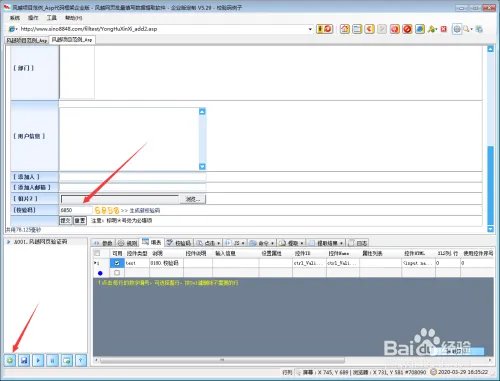Click the 添加人邮箱 input field
The width and height of the screenshot is (500, 381).
tap(133, 187)
